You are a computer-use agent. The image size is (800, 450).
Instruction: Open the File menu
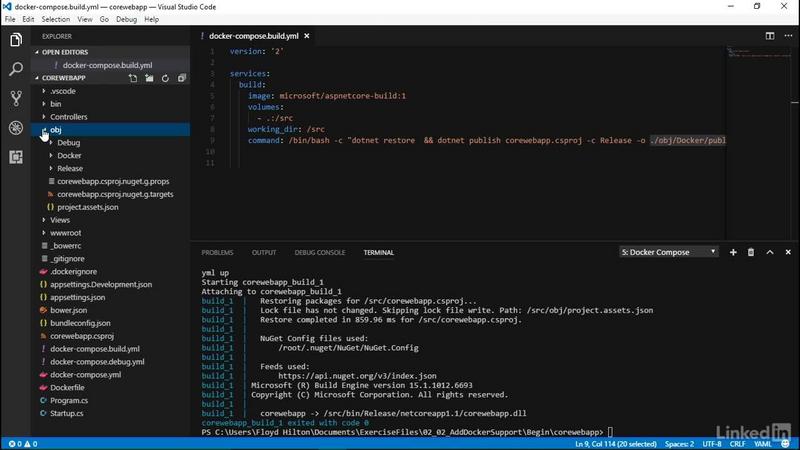[x=10, y=19]
